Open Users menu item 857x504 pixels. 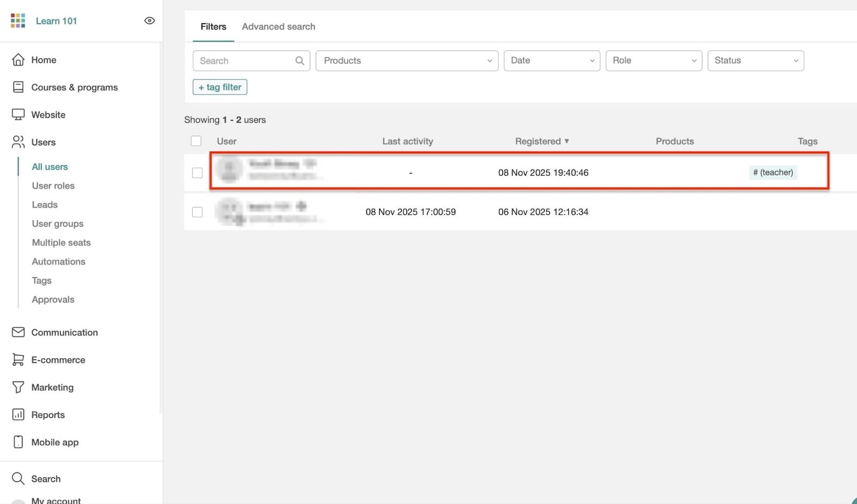click(43, 142)
